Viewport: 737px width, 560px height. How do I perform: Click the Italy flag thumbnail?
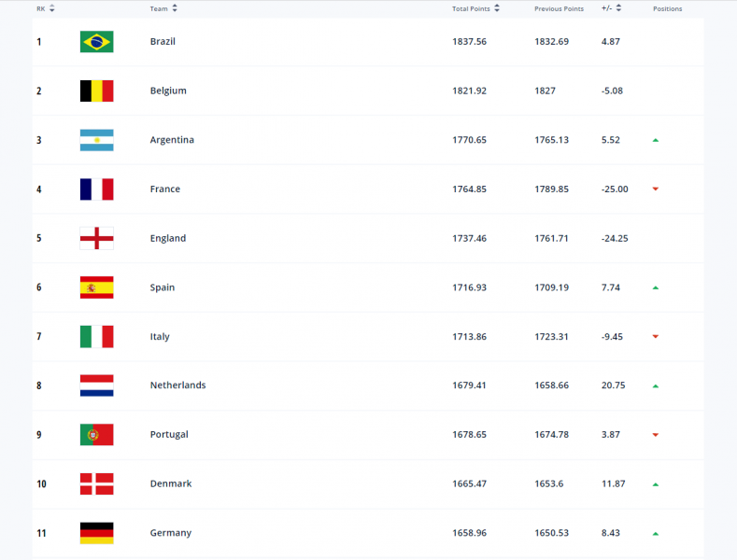[x=96, y=336]
